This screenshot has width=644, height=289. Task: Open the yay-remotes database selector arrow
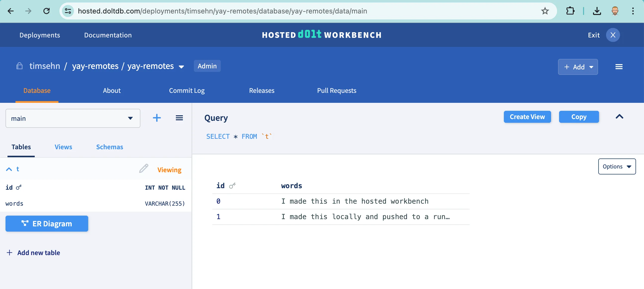coord(181,67)
